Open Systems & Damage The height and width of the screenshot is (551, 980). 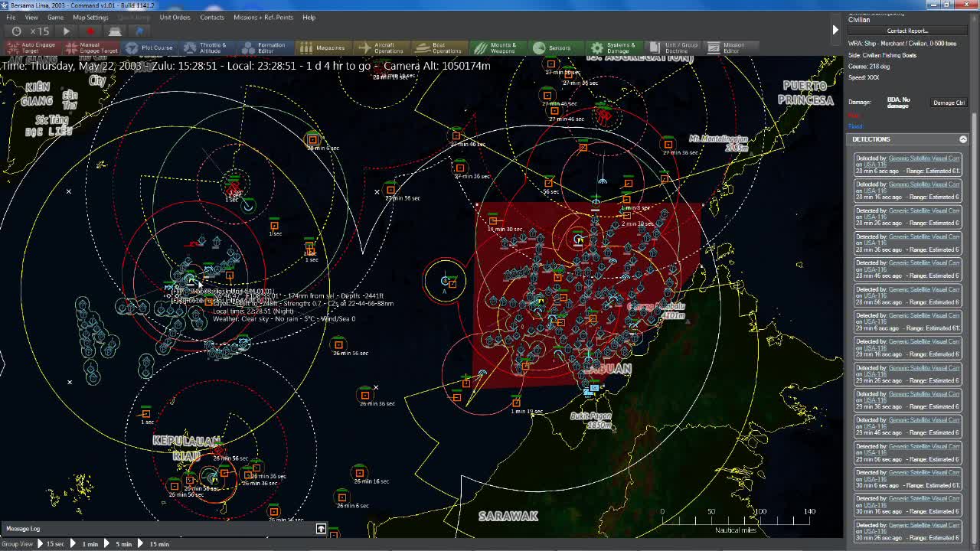click(x=614, y=47)
